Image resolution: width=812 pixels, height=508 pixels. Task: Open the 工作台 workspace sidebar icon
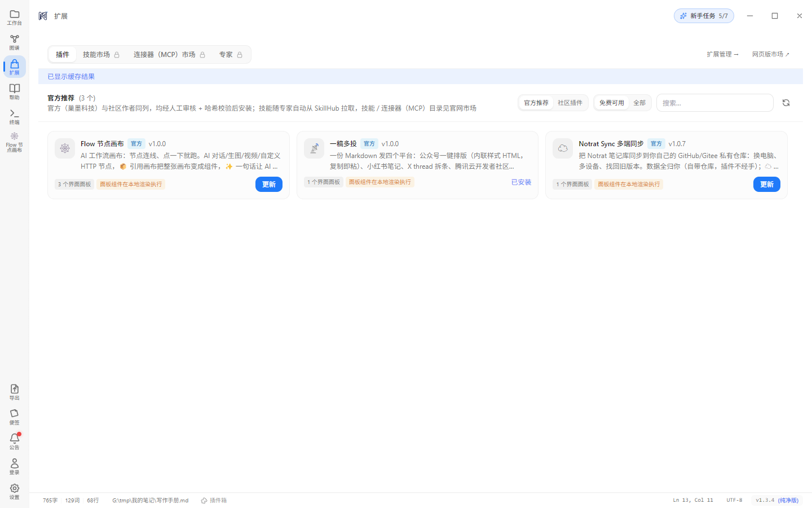tap(15, 17)
